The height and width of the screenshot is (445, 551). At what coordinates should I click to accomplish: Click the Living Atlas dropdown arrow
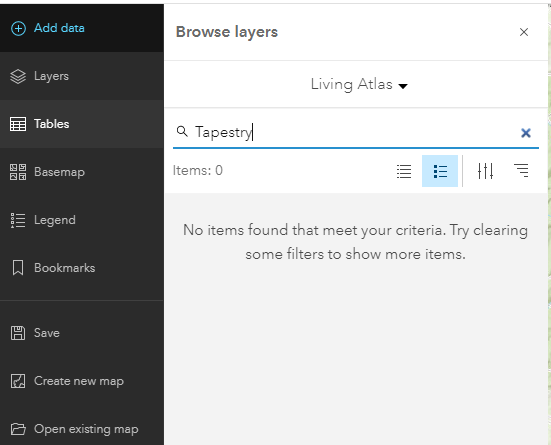403,86
